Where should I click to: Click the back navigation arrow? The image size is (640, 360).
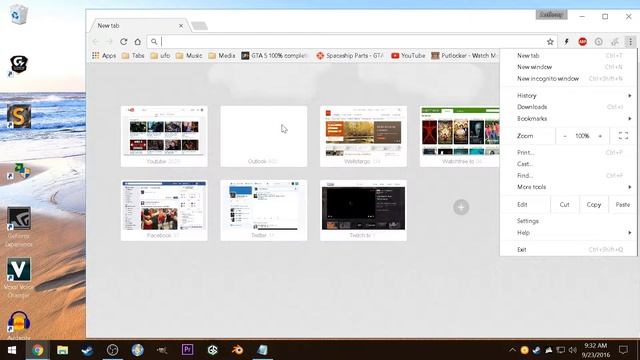click(96, 42)
